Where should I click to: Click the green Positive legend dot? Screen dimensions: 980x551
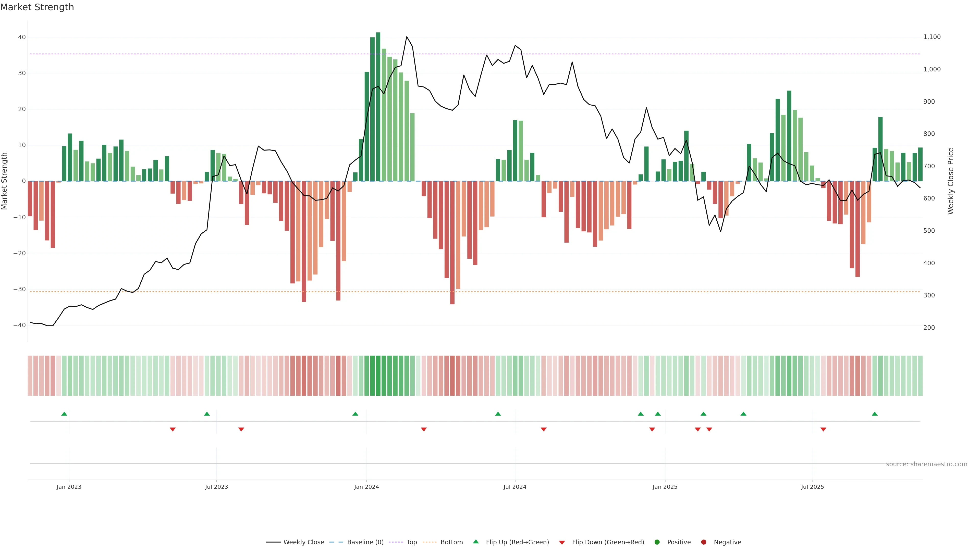click(x=657, y=542)
